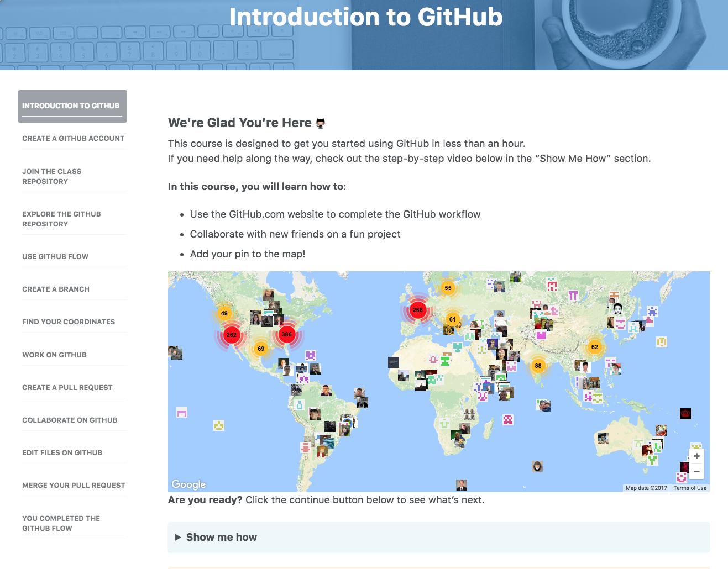Image resolution: width=728 pixels, height=569 pixels.
Task: Open the map cluster marker labeled 266
Action: [x=417, y=310]
